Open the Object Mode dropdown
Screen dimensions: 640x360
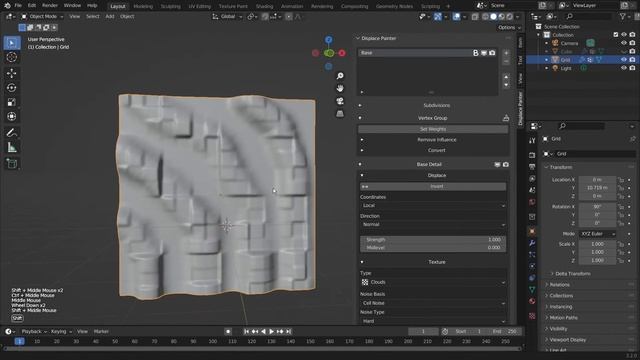[42, 17]
